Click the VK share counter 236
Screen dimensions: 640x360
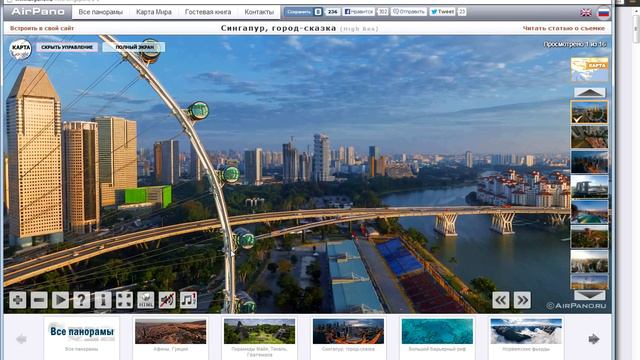coord(333,12)
